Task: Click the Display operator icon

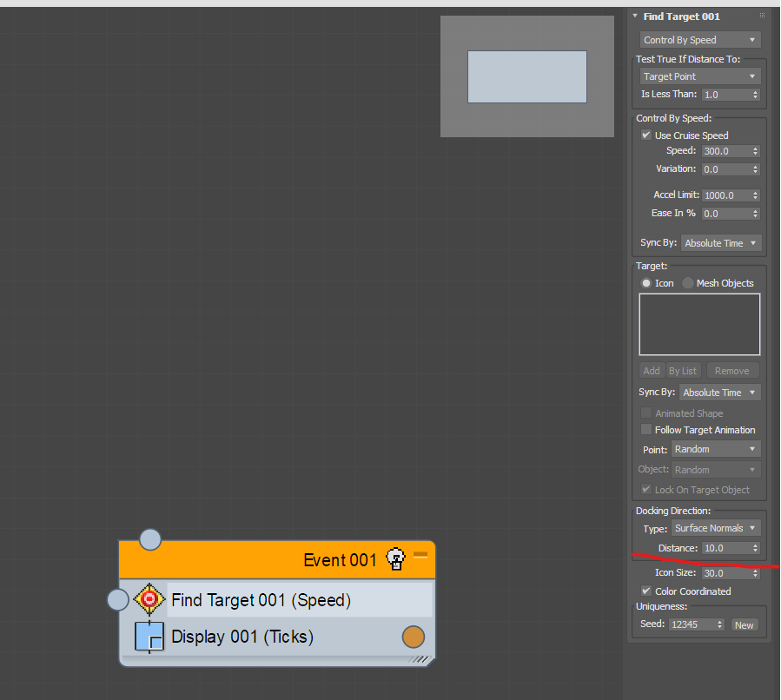Action: (149, 637)
